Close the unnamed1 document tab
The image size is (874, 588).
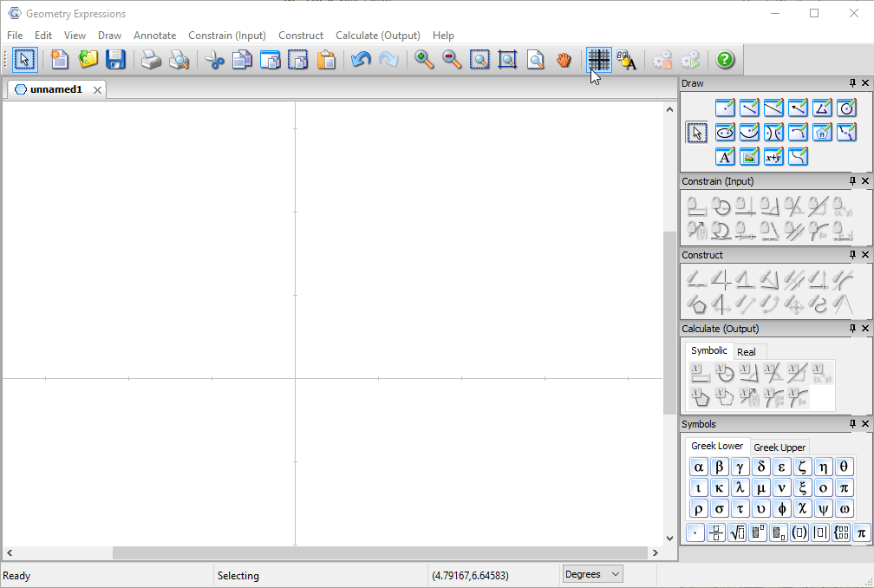[97, 89]
